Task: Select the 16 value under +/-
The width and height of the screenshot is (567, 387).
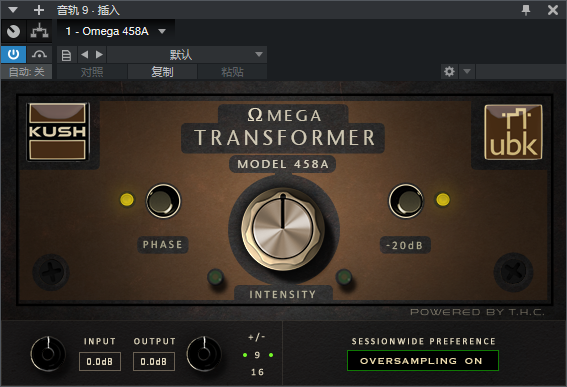Action: coord(257,372)
